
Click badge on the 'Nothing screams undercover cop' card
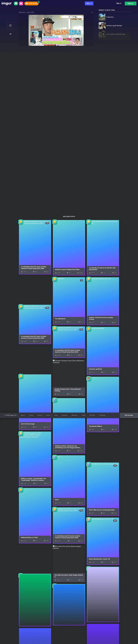point(55,400)
